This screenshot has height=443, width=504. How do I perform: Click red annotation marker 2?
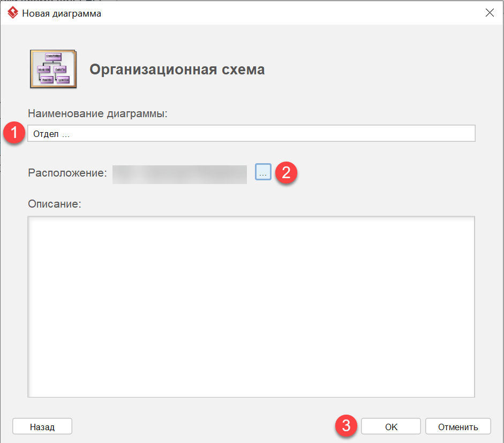287,173
